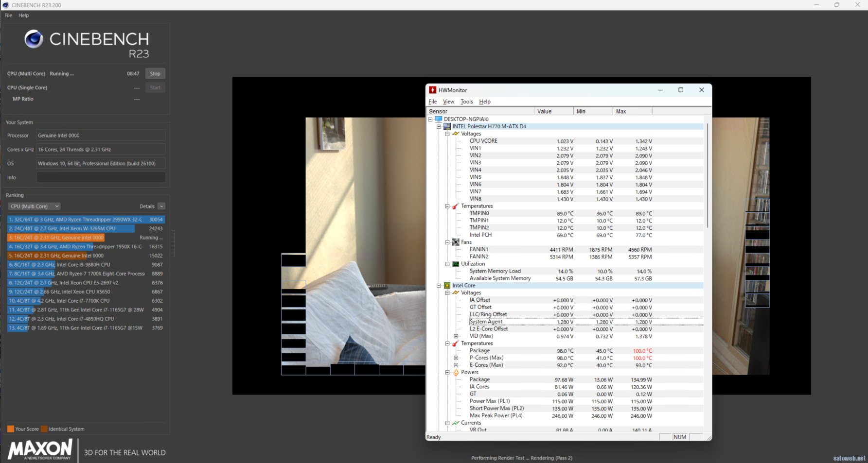Collapse the Powers group
Screen dimensions: 868x463
(x=447, y=373)
